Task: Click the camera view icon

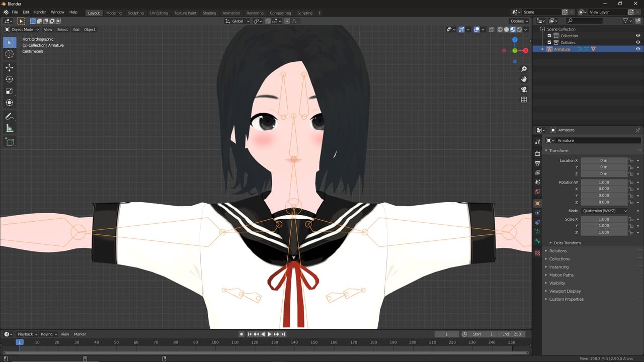Action: (524, 89)
